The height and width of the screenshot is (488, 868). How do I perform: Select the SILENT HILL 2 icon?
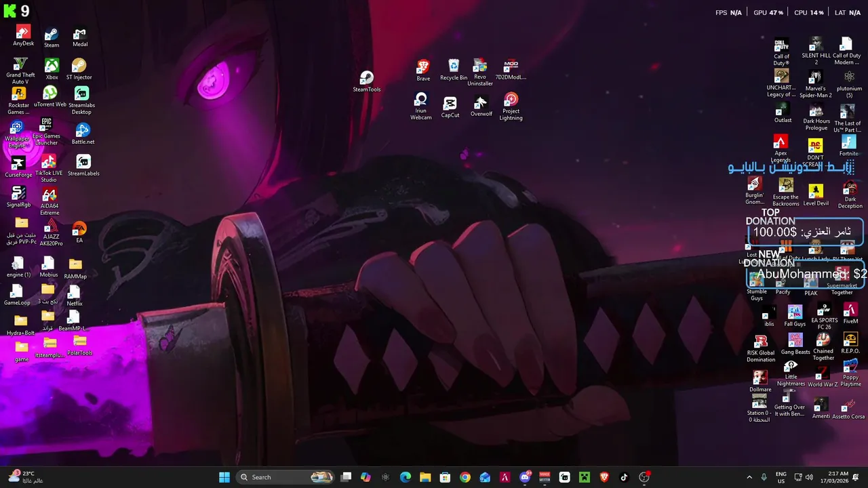point(816,52)
